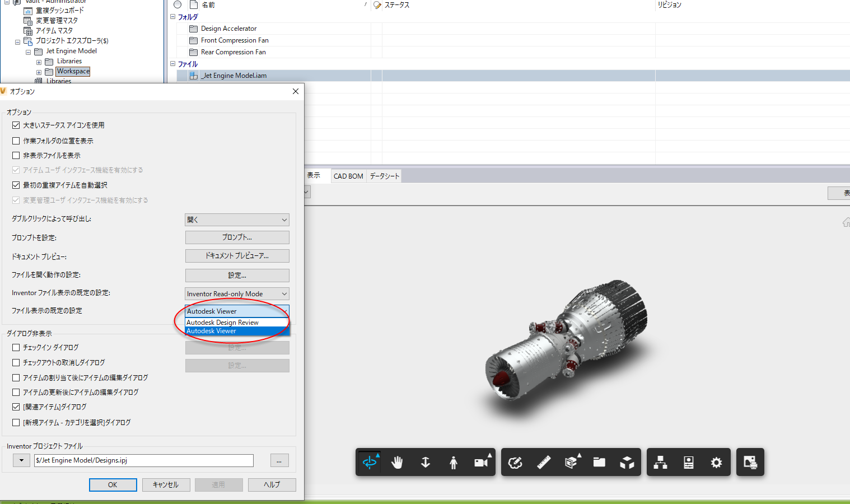Click the Front Compression Fan folder icon
This screenshot has height=504, width=850.
(194, 40)
